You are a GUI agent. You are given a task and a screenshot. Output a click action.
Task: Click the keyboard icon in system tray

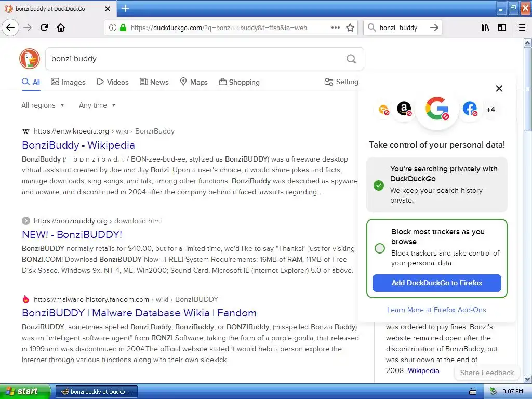[x=473, y=392]
